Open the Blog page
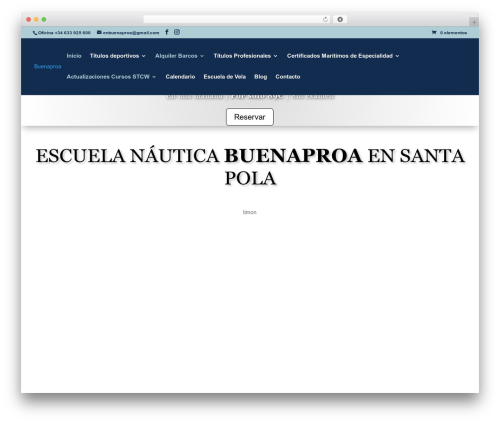Screen dimensions: 500x423 tap(261, 77)
